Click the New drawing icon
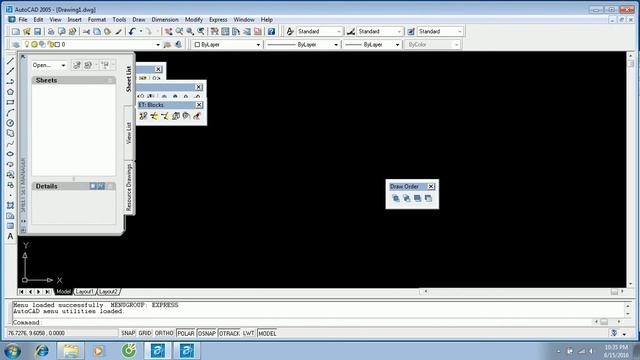Screen dimensions: 640x360 tap(16, 31)
